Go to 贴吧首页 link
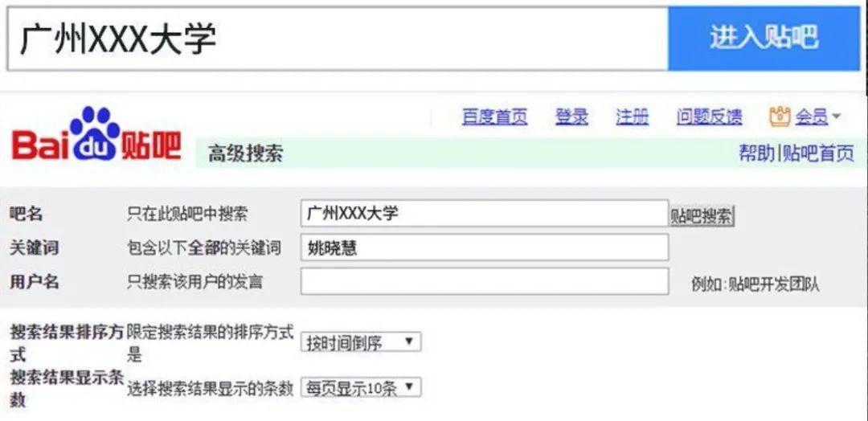The image size is (868, 421). pos(818,153)
